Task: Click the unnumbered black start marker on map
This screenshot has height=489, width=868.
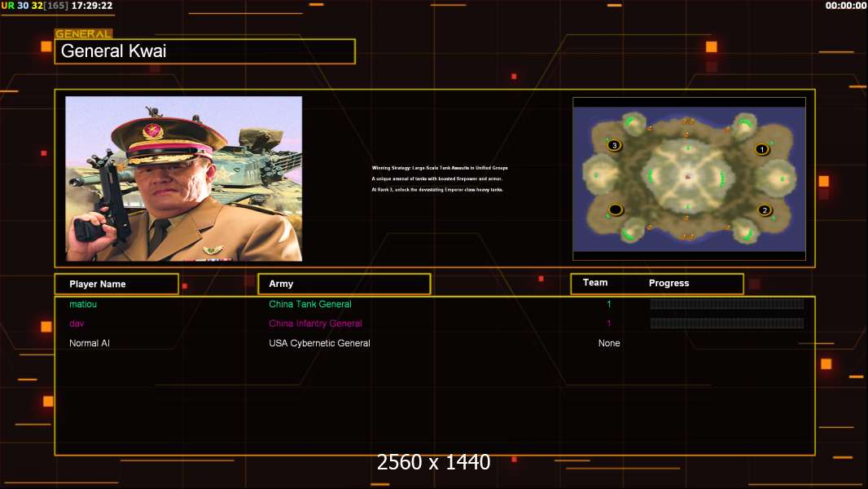Action: click(616, 209)
